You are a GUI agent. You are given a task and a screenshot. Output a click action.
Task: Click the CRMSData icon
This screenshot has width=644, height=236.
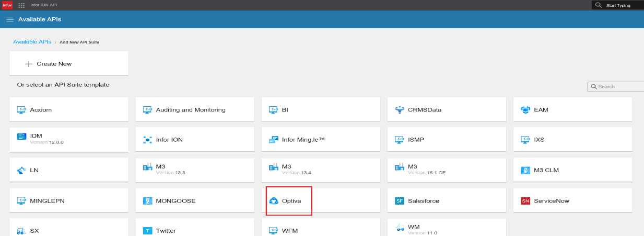400,110
